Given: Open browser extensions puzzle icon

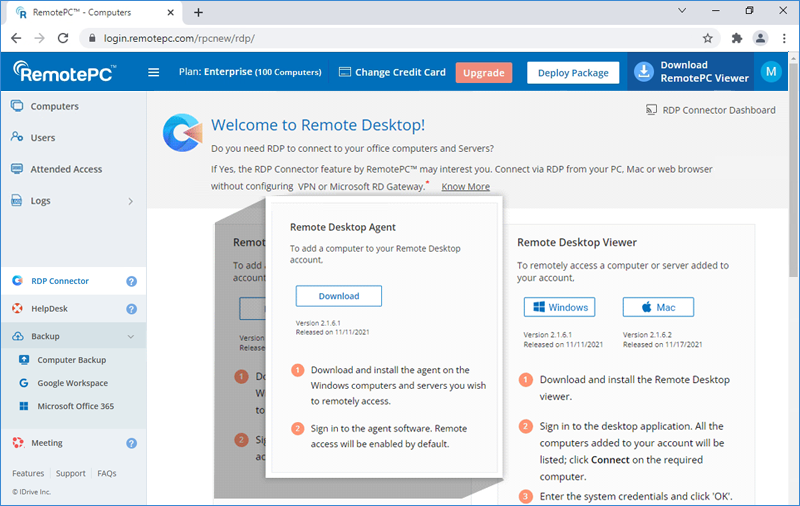Looking at the screenshot, I should pos(737,38).
